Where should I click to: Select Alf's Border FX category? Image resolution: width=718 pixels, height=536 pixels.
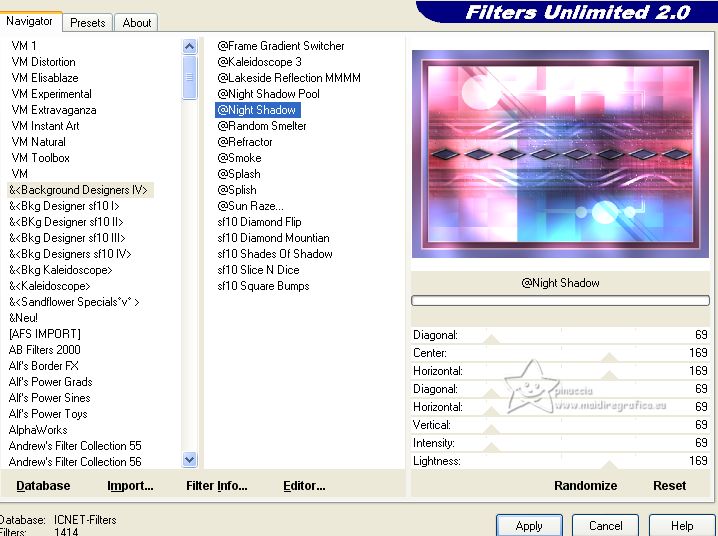point(44,366)
